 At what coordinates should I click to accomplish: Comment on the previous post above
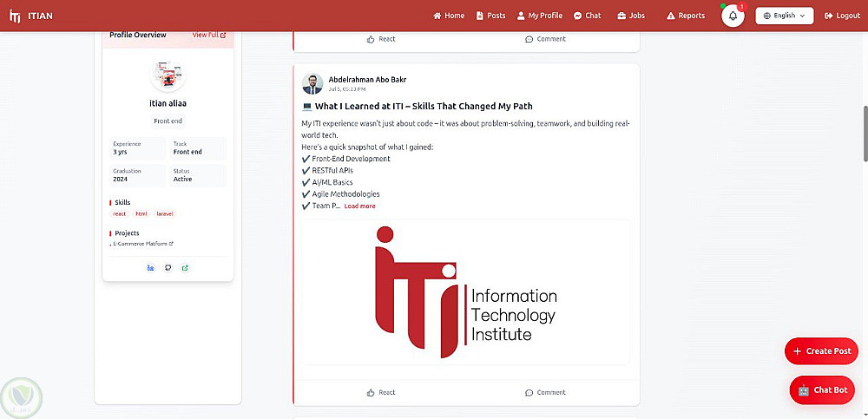(545, 39)
